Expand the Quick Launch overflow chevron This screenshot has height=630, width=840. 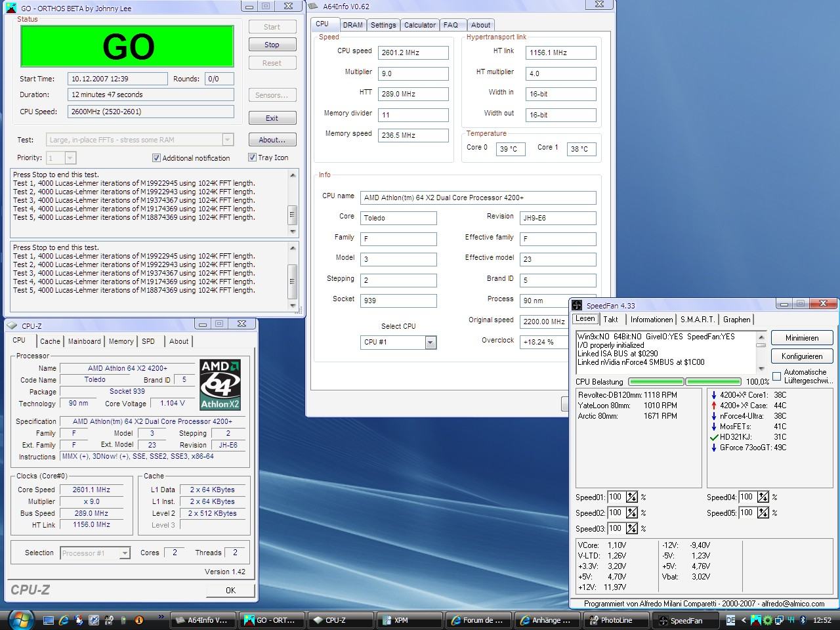pos(161,617)
